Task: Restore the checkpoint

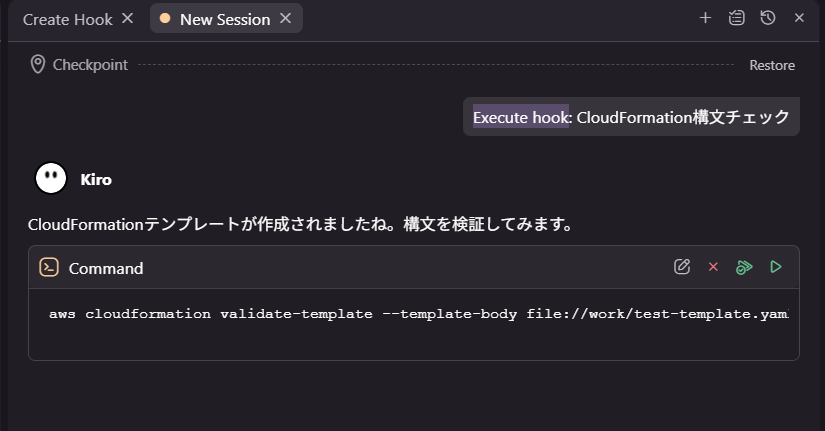Action: [x=772, y=65]
